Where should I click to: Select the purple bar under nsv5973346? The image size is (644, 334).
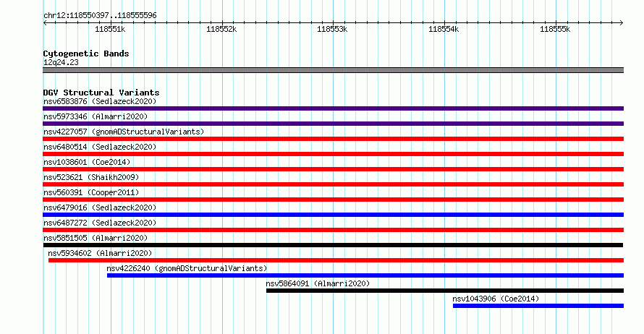[x=333, y=124]
